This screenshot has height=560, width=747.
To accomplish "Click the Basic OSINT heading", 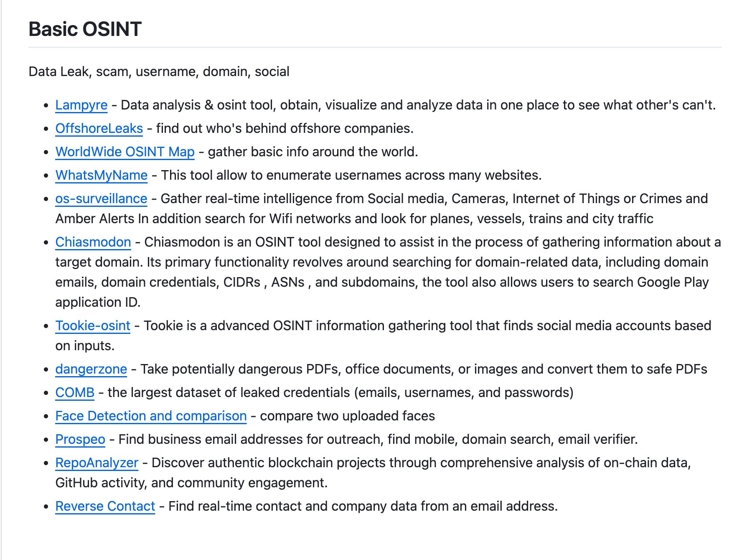I will [x=85, y=29].
